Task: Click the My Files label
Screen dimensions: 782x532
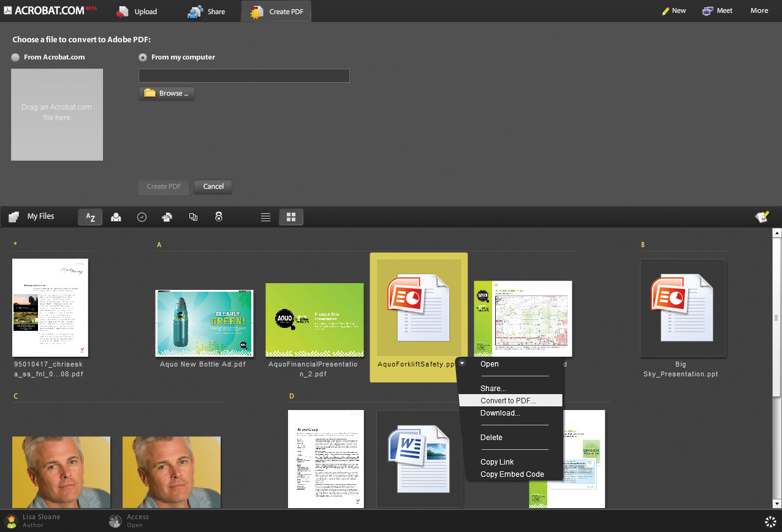Action: pyautogui.click(x=40, y=216)
